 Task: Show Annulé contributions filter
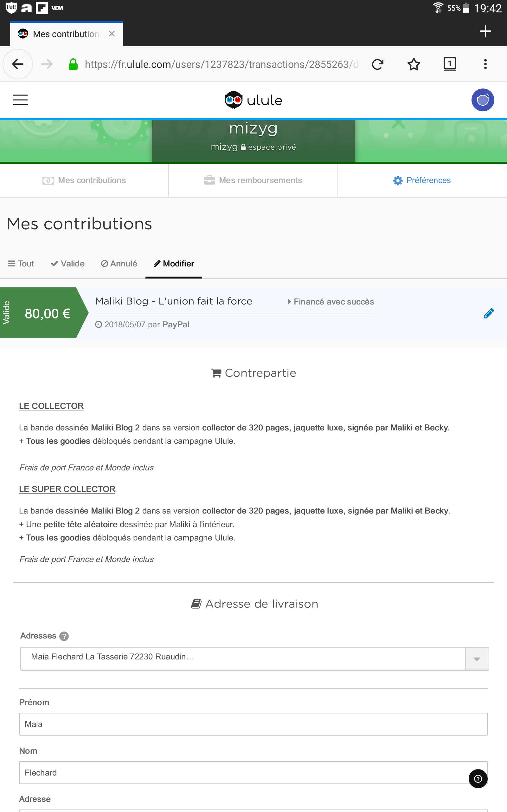[x=119, y=264]
